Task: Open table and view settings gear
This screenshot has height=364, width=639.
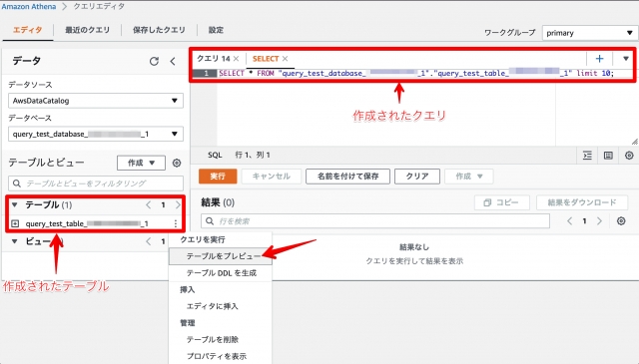Action: coord(177,163)
